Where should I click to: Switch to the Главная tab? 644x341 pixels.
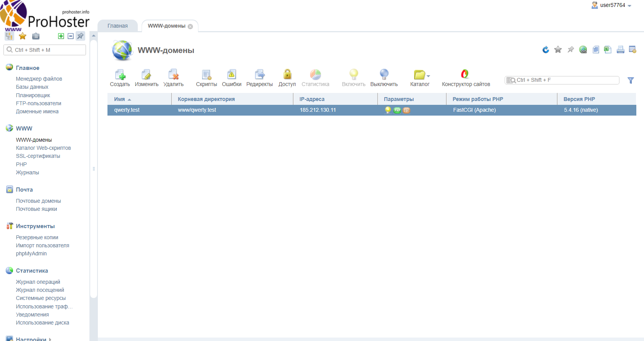point(117,26)
